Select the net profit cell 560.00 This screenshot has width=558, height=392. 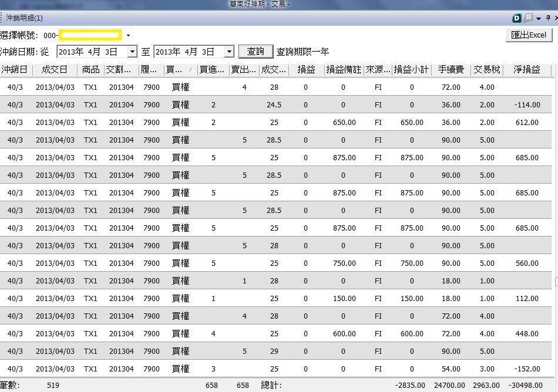point(527,263)
